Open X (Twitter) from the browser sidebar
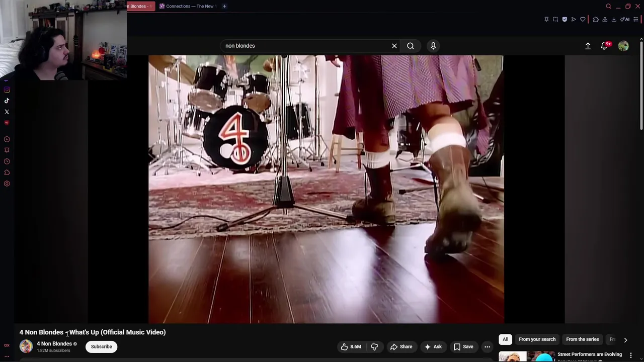644x362 pixels. [7, 112]
